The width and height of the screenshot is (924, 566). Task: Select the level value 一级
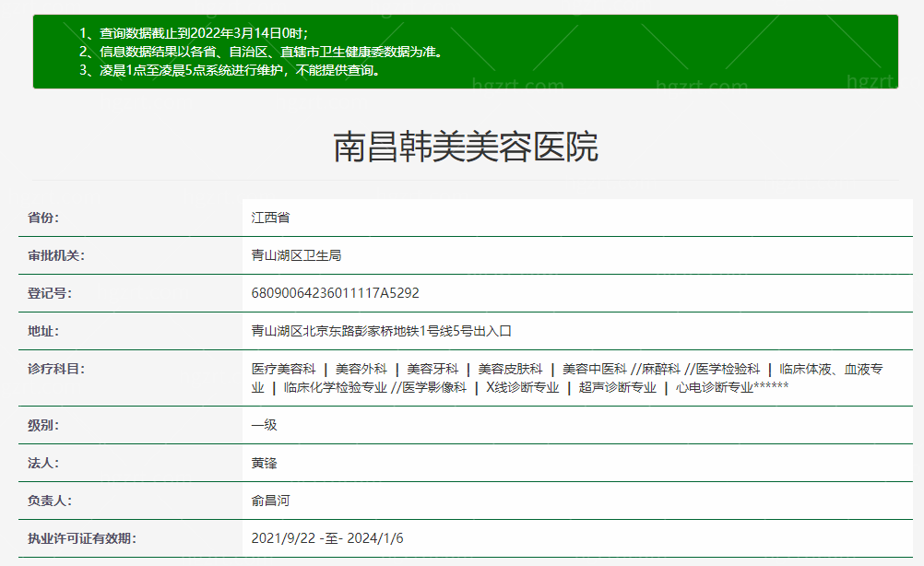click(264, 425)
